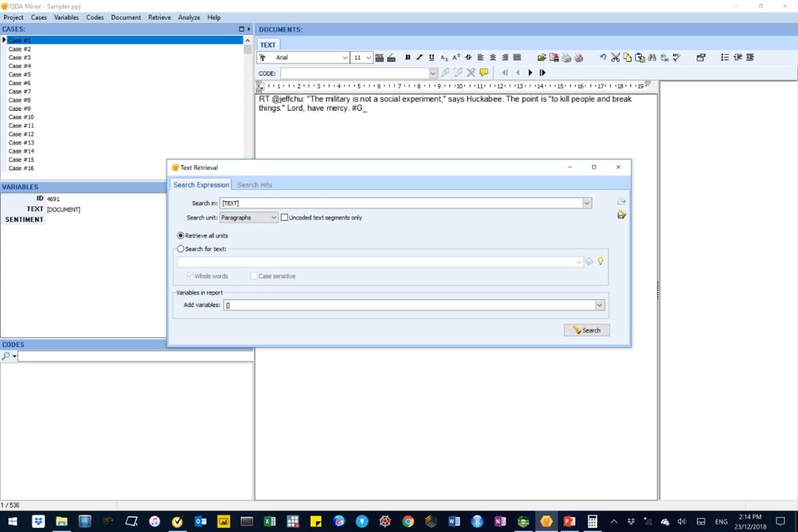Select the Search for text radio button
Screen dimensions: 798x532
point(181,249)
